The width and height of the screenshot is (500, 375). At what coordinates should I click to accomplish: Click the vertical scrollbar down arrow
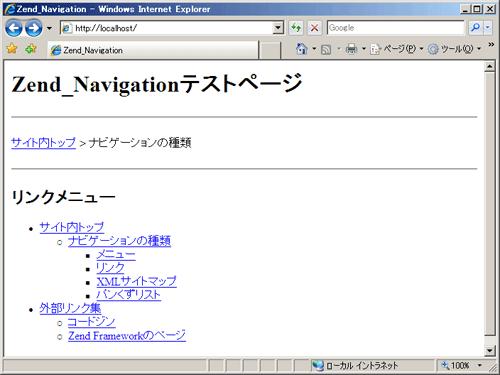[x=489, y=350]
